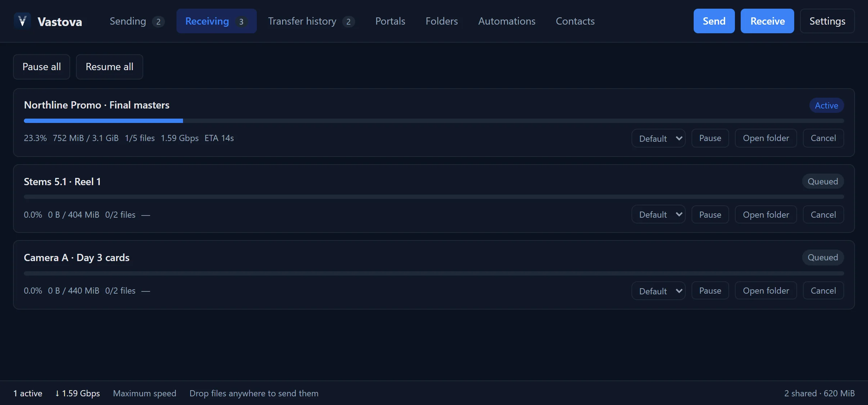Click the download speed '1.59 Gbps' in status bar

pos(77,393)
